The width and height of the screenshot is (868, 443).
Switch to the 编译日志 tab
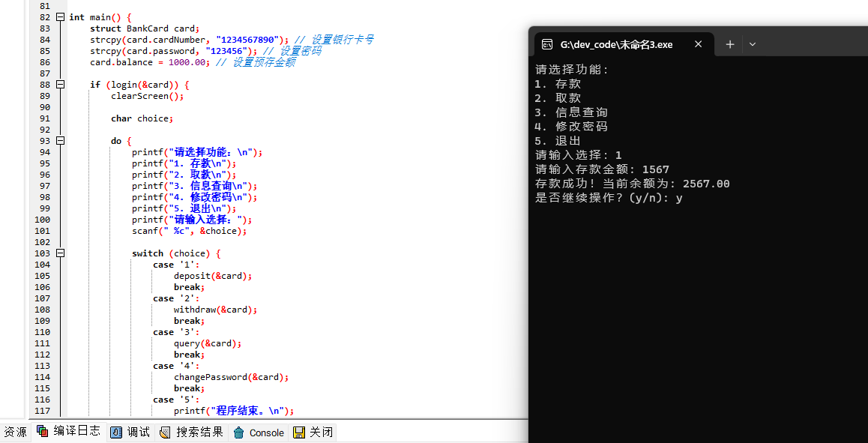click(x=69, y=431)
